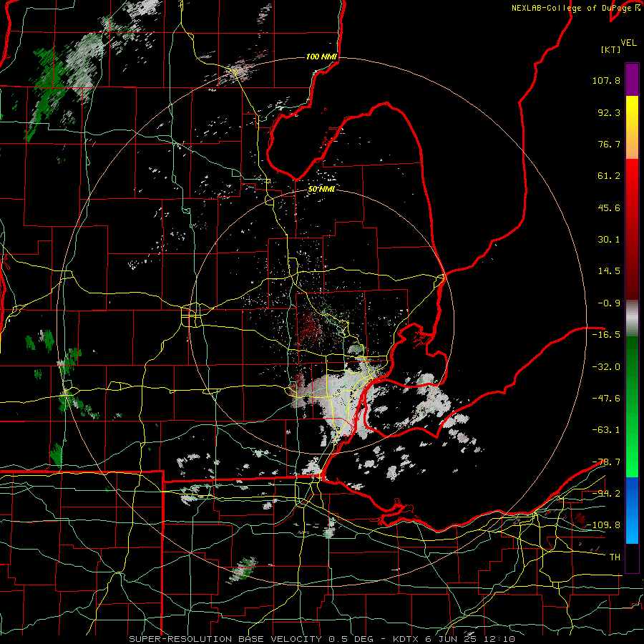
Task: Click the gray near-zero segment of color bar
Action: (x=632, y=318)
